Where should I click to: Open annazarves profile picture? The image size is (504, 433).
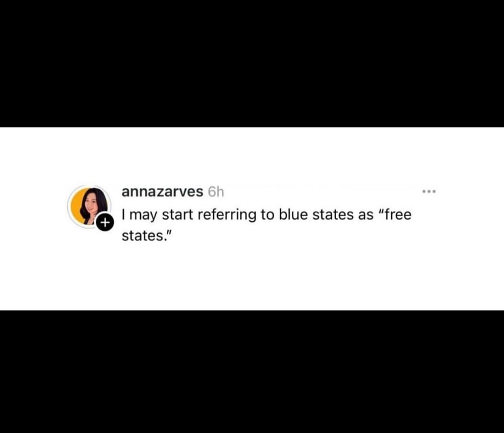click(x=89, y=206)
